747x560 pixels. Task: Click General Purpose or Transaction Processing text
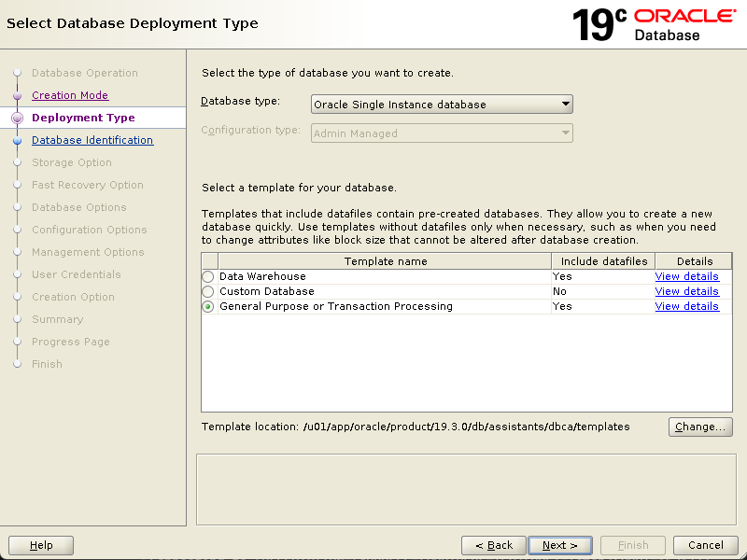tap(336, 306)
